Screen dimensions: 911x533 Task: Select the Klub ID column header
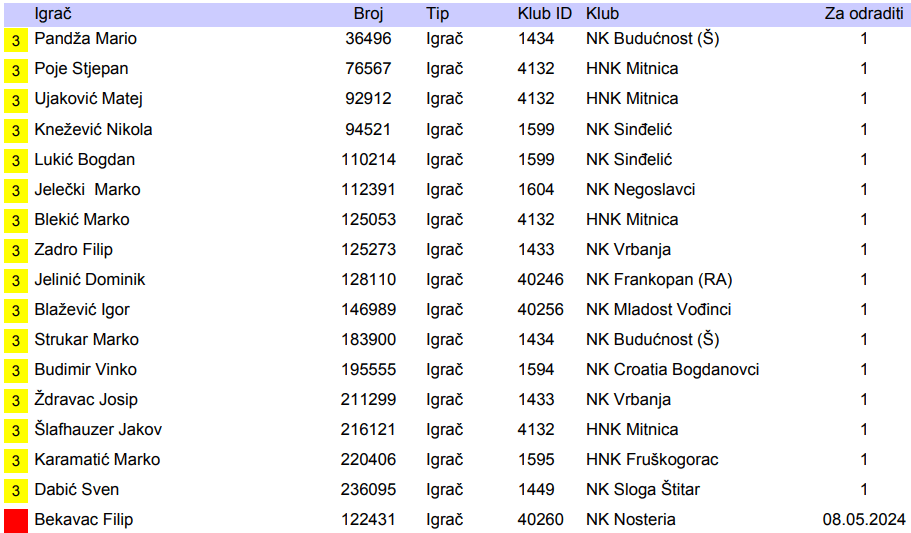click(x=544, y=14)
